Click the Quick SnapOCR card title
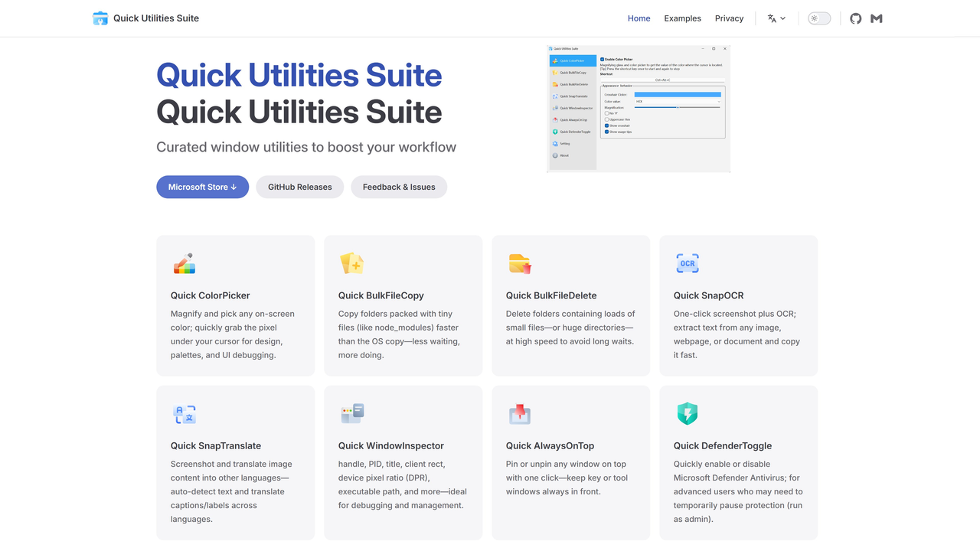 (x=708, y=295)
